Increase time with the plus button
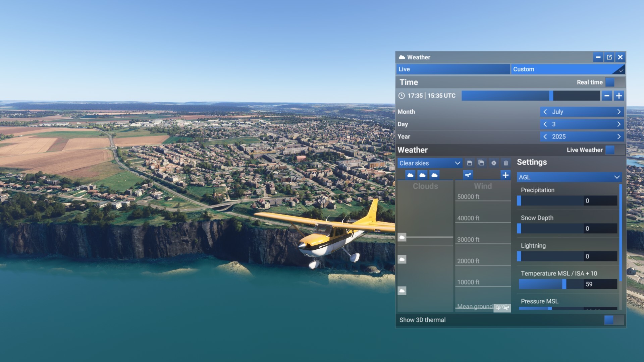Screen dimensions: 644x362 (x=619, y=96)
